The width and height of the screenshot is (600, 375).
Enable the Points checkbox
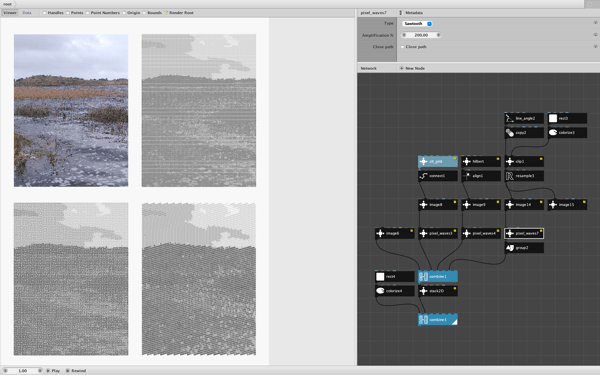68,13
